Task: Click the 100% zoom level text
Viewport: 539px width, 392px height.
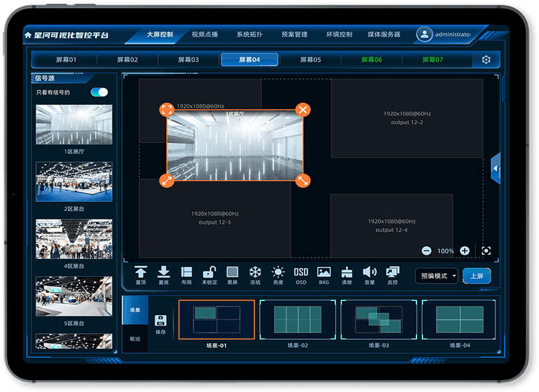Action: click(445, 251)
